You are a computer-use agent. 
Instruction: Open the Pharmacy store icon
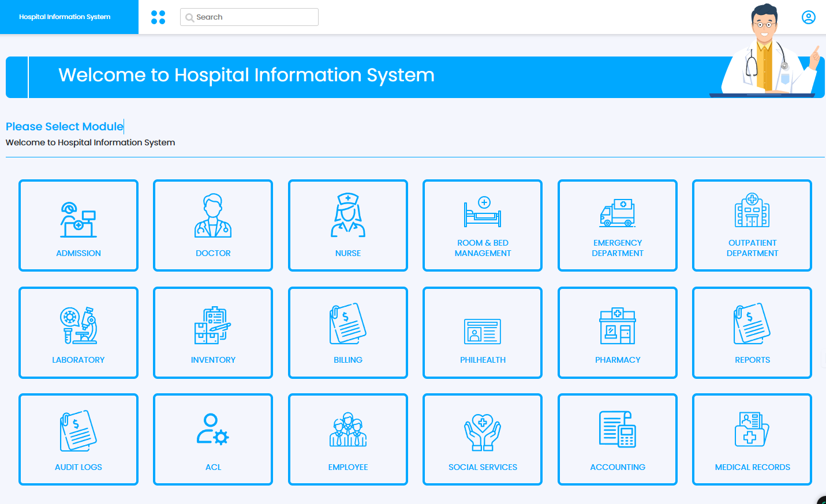[618, 325]
